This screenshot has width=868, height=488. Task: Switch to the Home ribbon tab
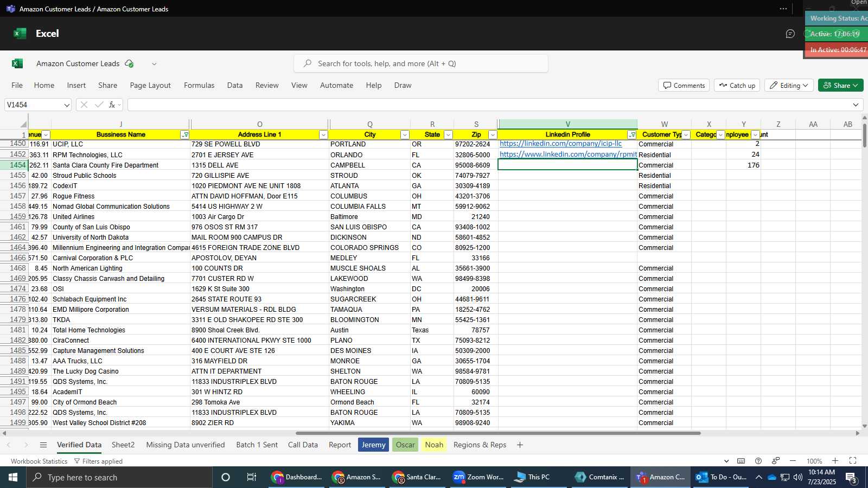(x=44, y=85)
